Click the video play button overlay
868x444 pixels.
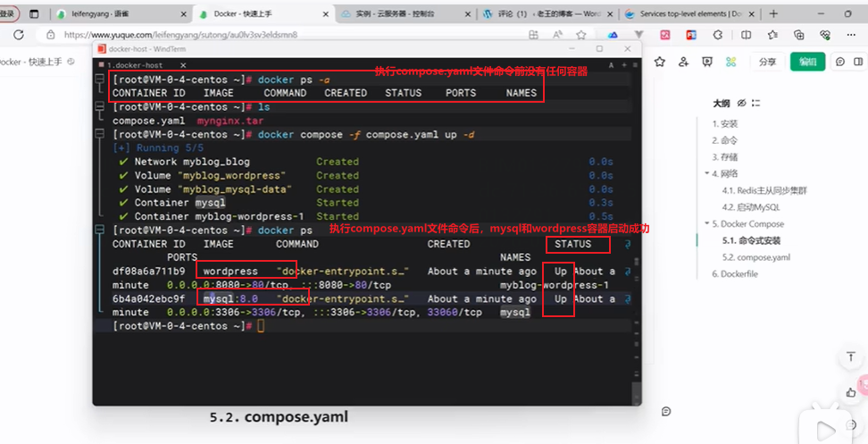pyautogui.click(x=825, y=429)
